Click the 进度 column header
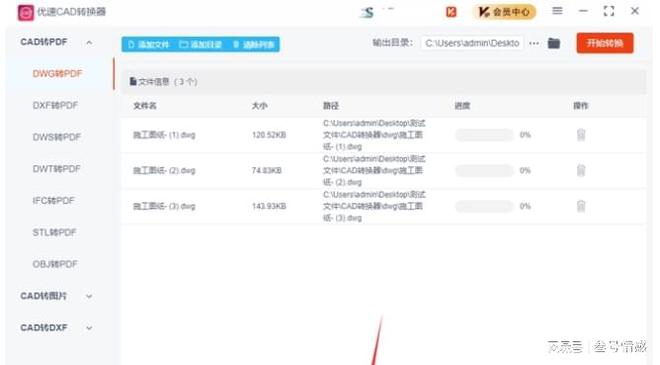 (462, 106)
